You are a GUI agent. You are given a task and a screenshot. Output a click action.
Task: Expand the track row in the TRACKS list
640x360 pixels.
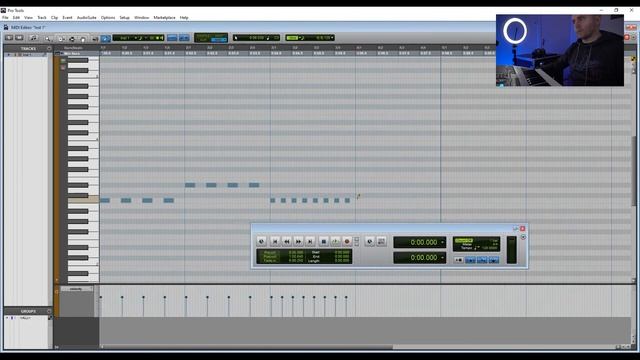(8, 55)
